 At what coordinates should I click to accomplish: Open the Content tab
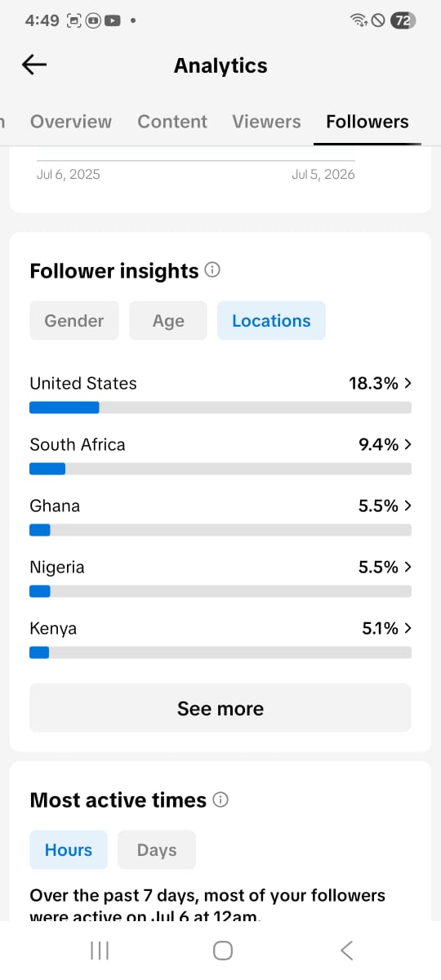click(x=172, y=122)
